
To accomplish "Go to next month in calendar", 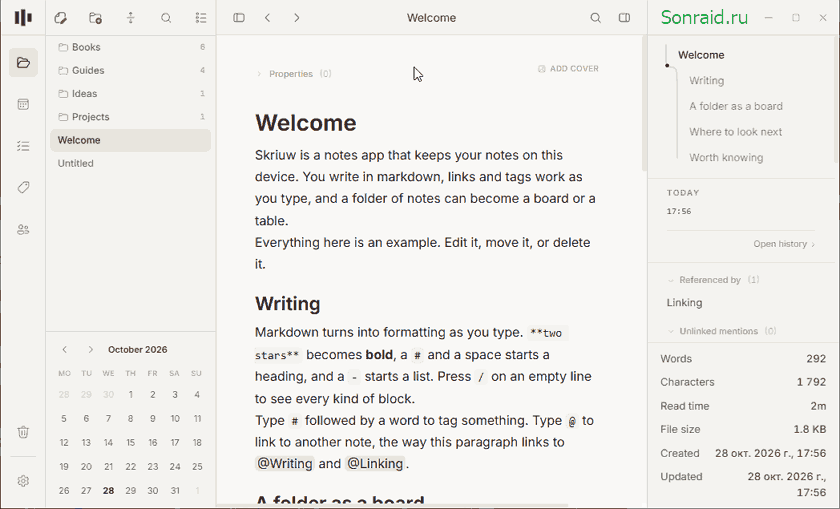I will point(91,349).
